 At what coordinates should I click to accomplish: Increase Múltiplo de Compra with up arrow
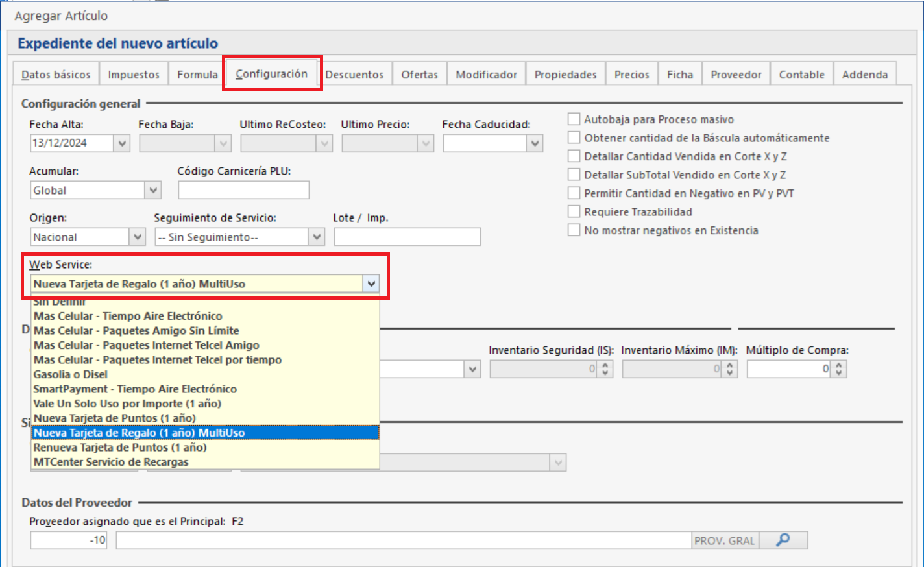(x=839, y=365)
